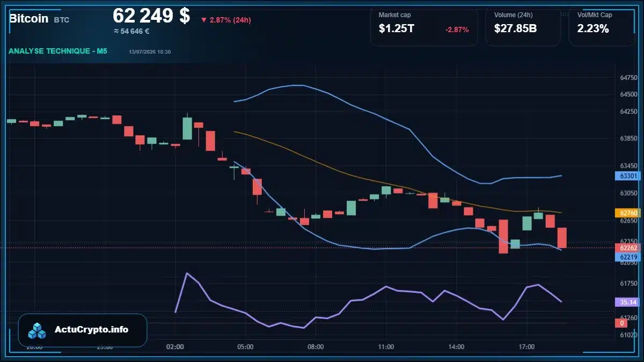Click the 64500 price axis label
Screen dimensions: 644x362
coord(628,94)
